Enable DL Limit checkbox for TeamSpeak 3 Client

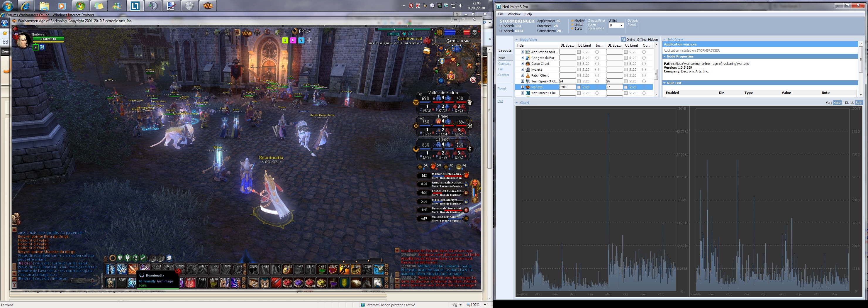coord(579,81)
